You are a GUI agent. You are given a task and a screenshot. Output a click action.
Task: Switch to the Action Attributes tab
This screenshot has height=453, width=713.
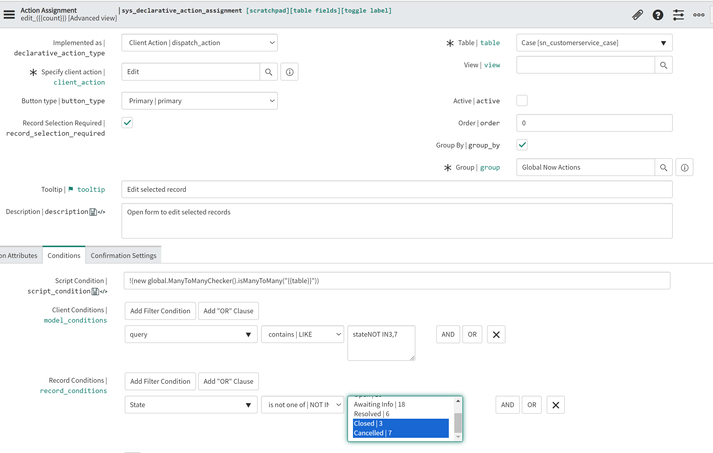[19, 256]
